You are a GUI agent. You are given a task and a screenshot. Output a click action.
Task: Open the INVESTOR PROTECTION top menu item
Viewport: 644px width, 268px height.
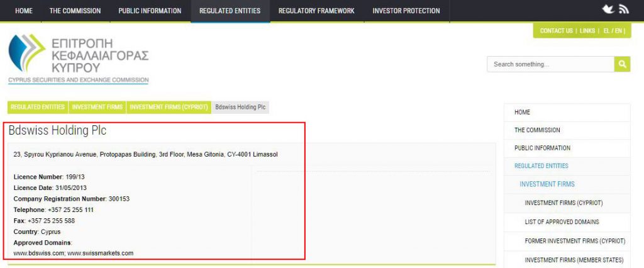pos(406,11)
